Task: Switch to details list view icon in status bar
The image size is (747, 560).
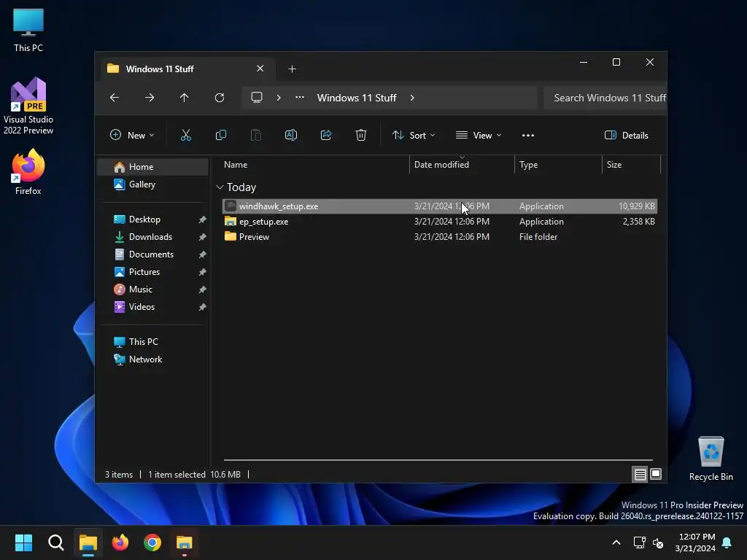Action: [640, 474]
